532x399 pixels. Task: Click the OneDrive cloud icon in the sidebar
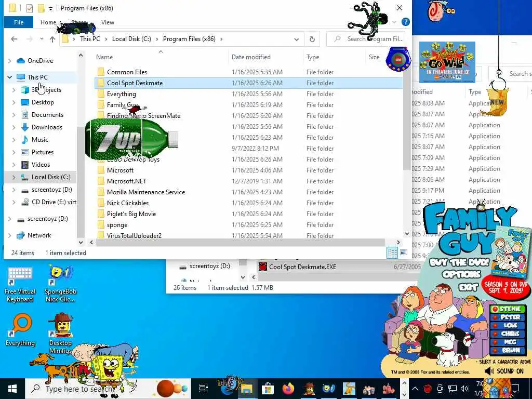point(21,61)
